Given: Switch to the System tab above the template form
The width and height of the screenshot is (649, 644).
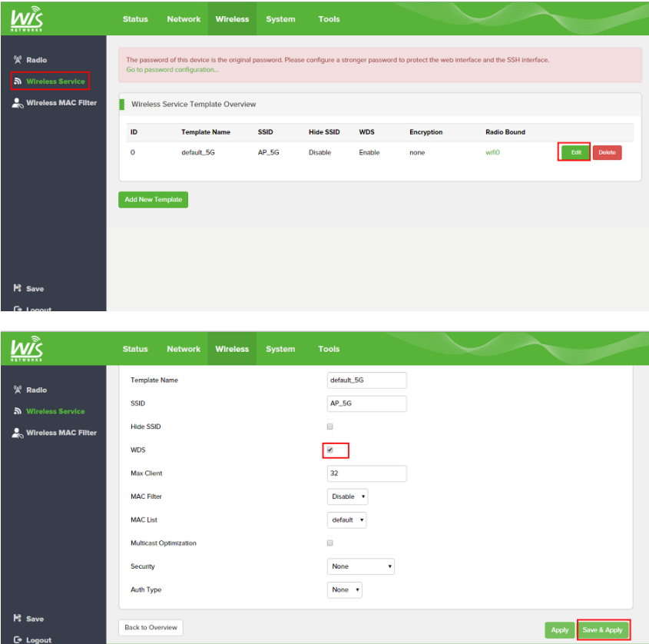Looking at the screenshot, I should [280, 349].
